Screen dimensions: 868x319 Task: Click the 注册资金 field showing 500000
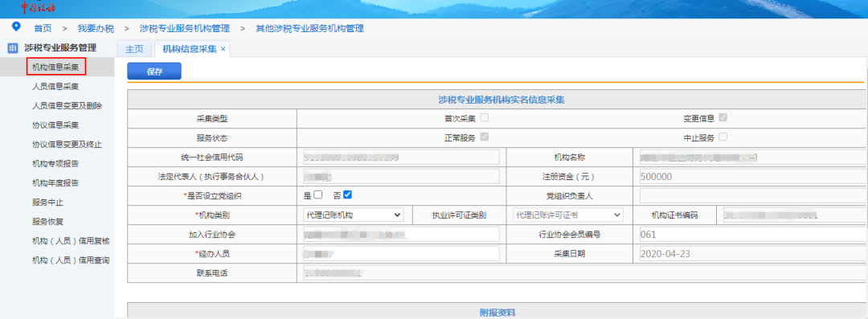point(753,177)
